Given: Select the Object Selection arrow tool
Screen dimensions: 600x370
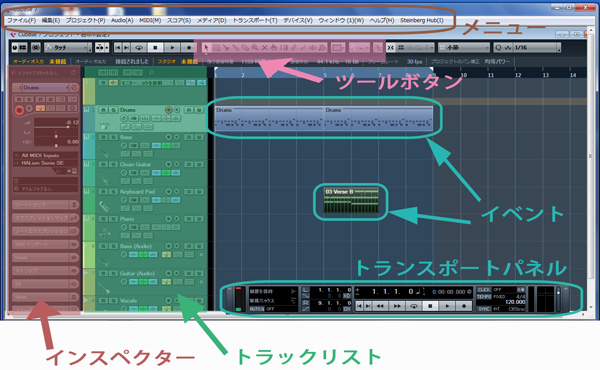Looking at the screenshot, I should coord(207,47).
